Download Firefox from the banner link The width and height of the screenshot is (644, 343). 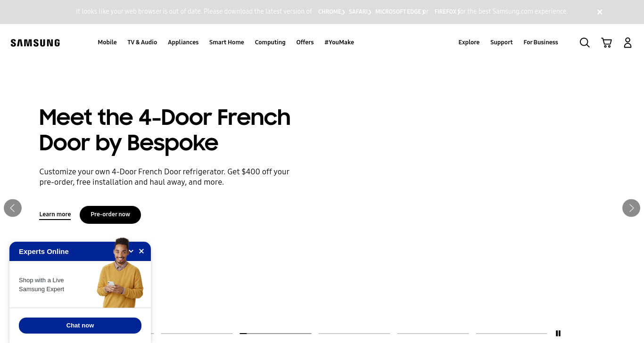(x=446, y=12)
